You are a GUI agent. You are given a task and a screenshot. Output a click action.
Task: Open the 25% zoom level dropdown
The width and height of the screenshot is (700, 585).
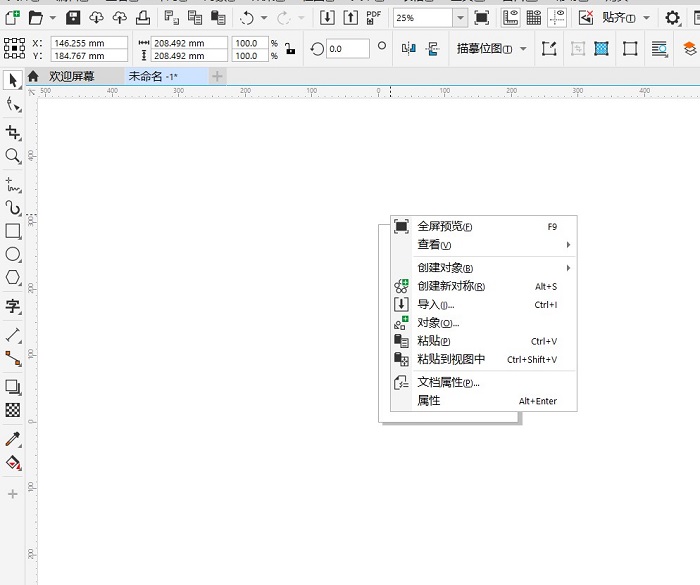click(x=460, y=18)
